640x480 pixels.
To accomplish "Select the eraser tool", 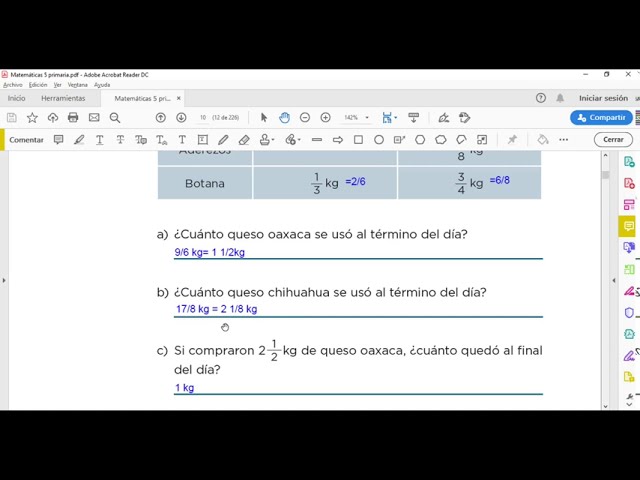I will point(244,140).
